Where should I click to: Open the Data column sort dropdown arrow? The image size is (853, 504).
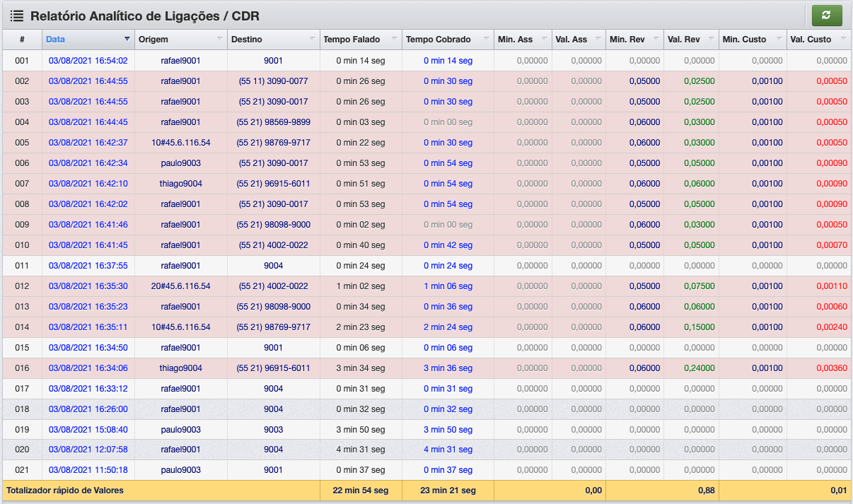pos(127,39)
